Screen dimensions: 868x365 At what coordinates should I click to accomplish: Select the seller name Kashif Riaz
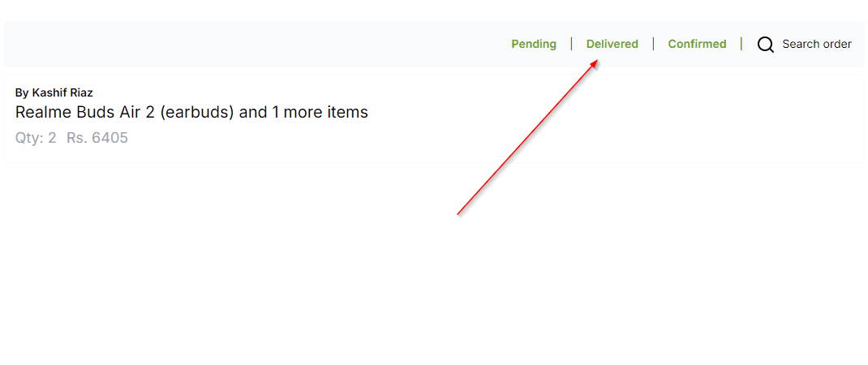coord(62,92)
